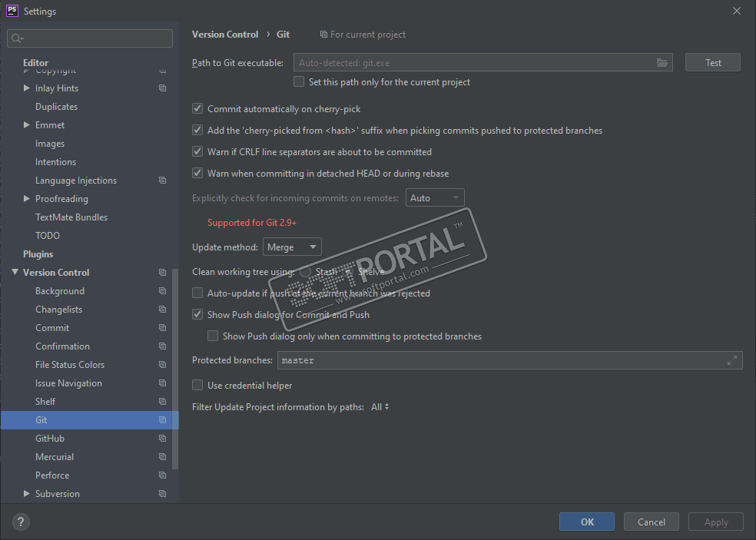Click the Apply button

click(716, 522)
